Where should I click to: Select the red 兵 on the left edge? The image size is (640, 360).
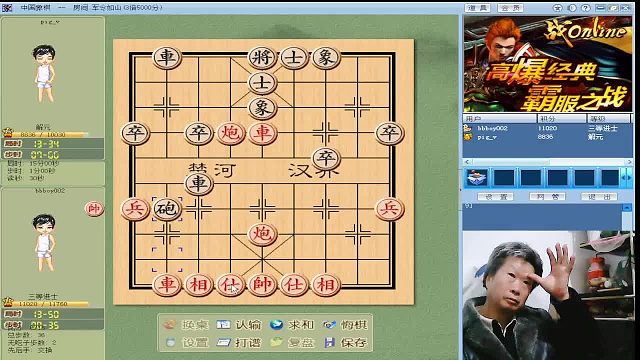[x=135, y=209]
